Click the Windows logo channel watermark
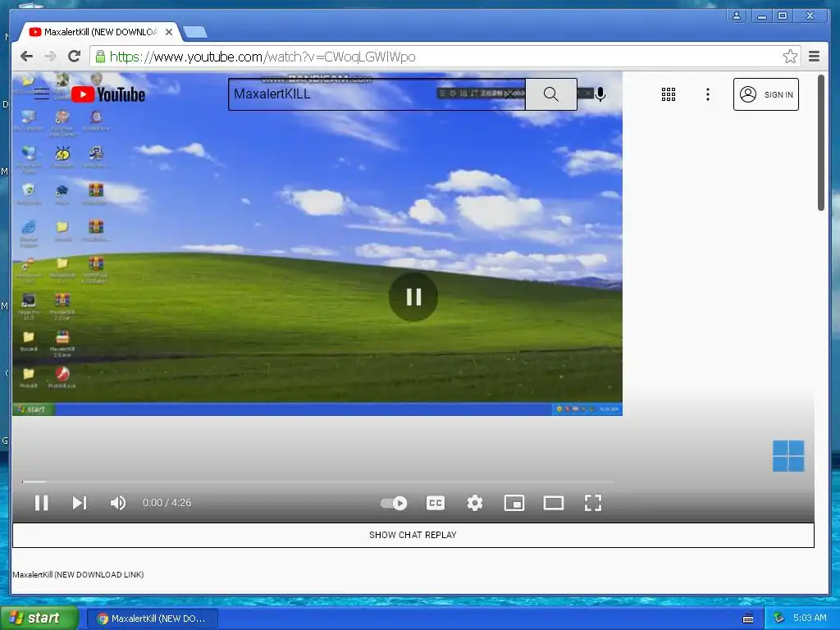Screen dimensions: 840x630 pos(788,456)
